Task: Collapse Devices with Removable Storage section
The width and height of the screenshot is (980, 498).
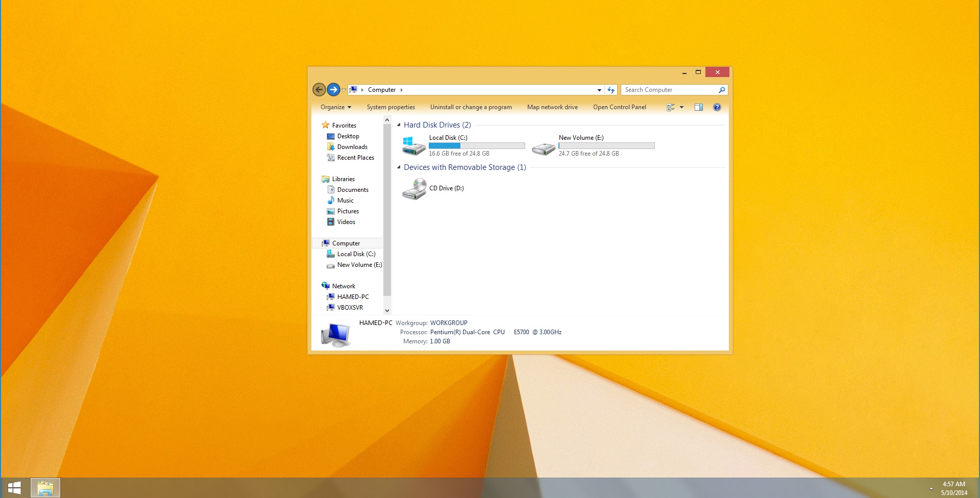Action: (x=398, y=167)
